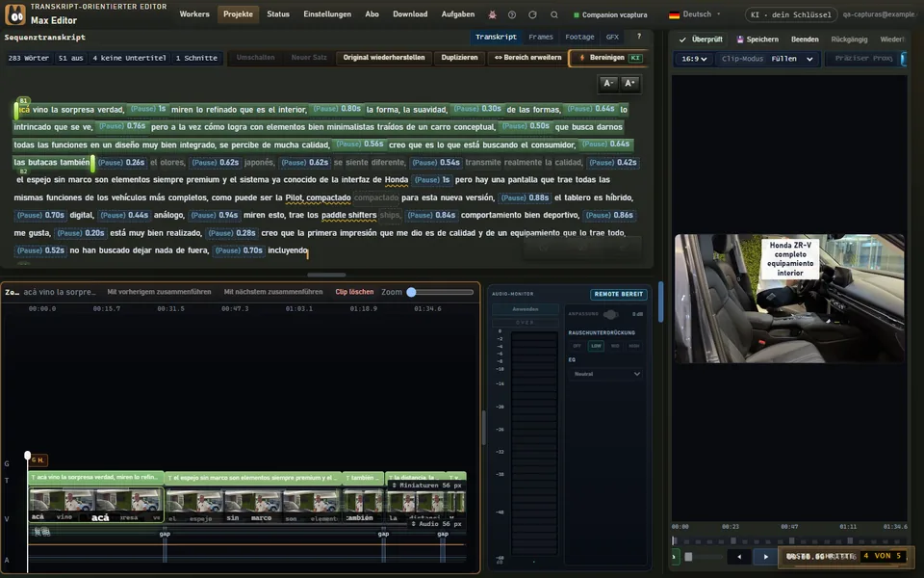Click the play forward button in preview

tap(765, 556)
